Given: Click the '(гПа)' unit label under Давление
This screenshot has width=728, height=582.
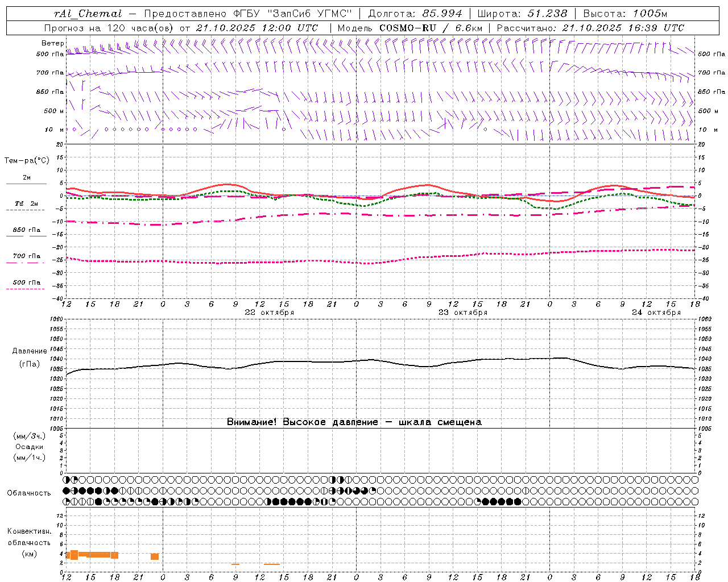Looking at the screenshot, I should [x=30, y=364].
